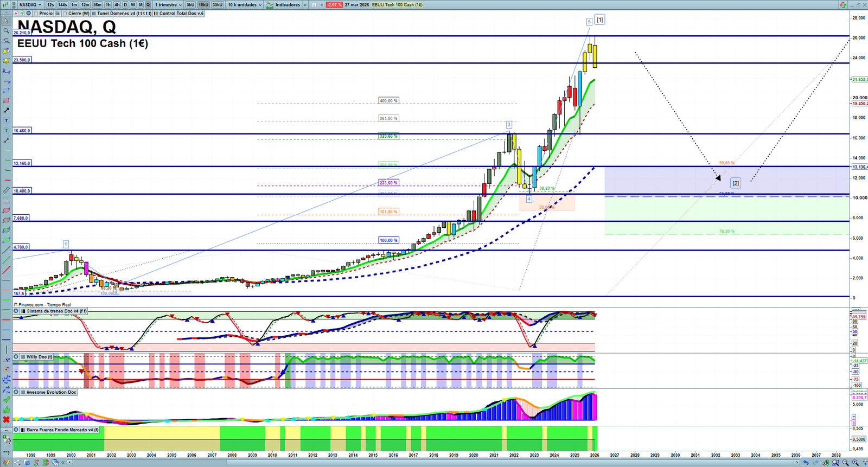Switch to 10kU units view

point(203,5)
